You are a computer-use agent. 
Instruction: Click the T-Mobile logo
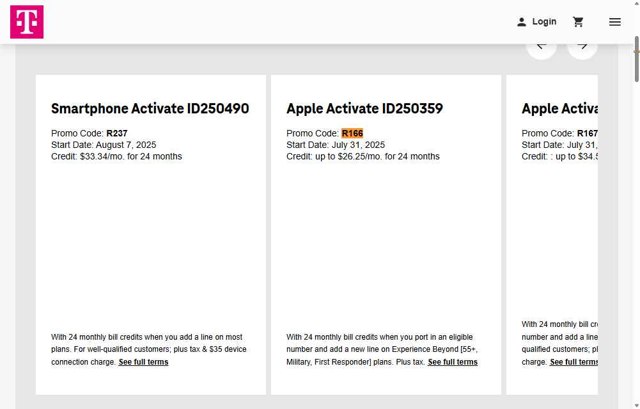click(x=27, y=22)
